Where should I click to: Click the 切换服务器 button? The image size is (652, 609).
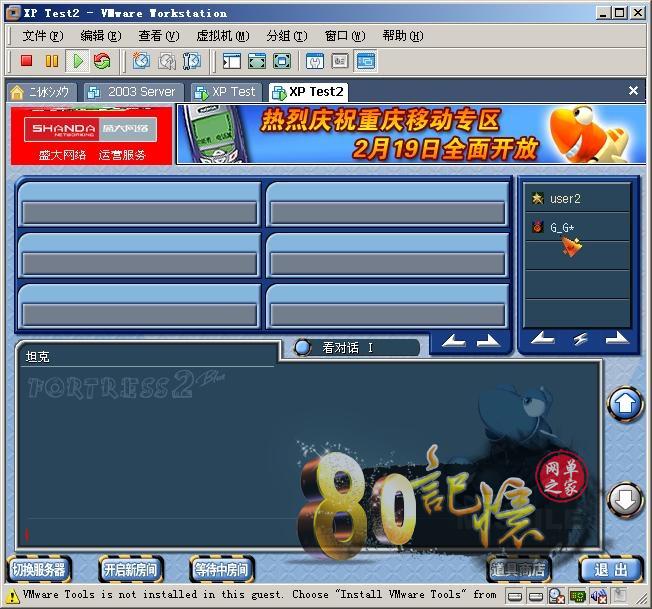click(39, 570)
